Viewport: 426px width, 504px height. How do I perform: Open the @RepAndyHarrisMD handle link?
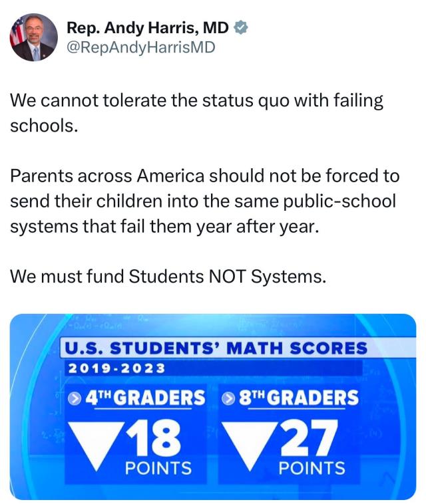tap(141, 47)
